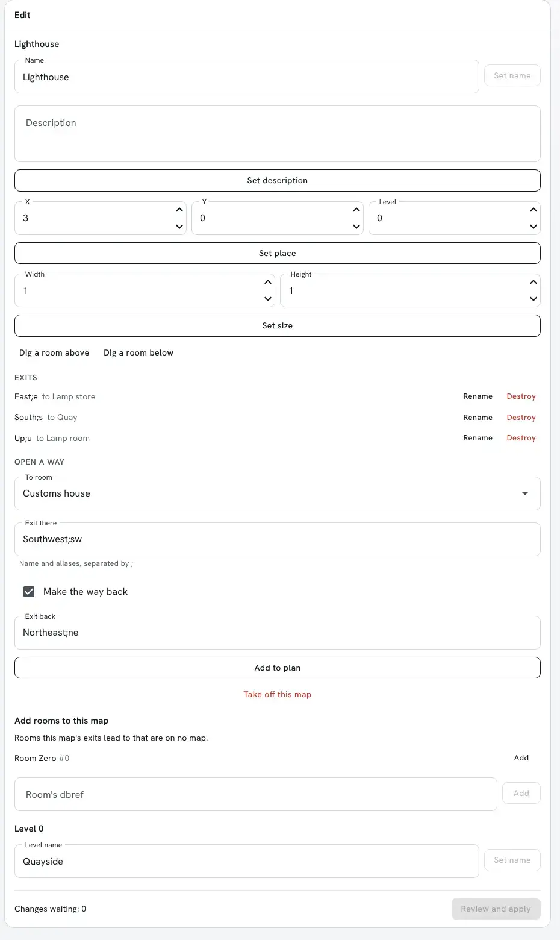Screen dimensions: 560x940
Task: Increment the Y coordinate stepper
Action: (356, 210)
